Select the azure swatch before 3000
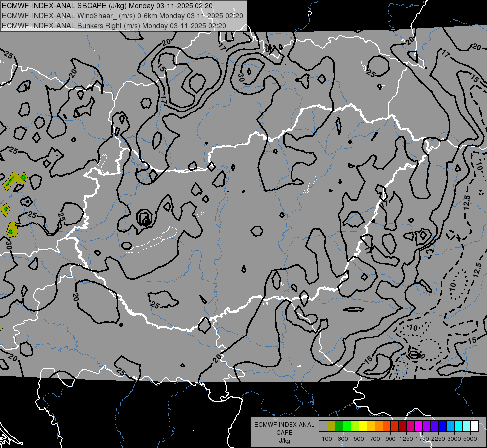Viewport: 487px width, 448px height. [x=450, y=426]
